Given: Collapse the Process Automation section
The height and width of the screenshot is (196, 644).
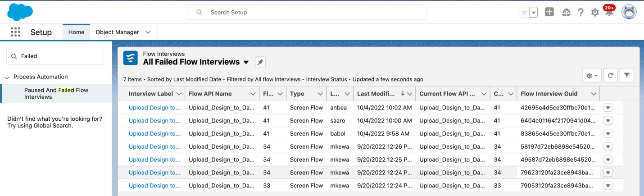Looking at the screenshot, I should 7,77.
